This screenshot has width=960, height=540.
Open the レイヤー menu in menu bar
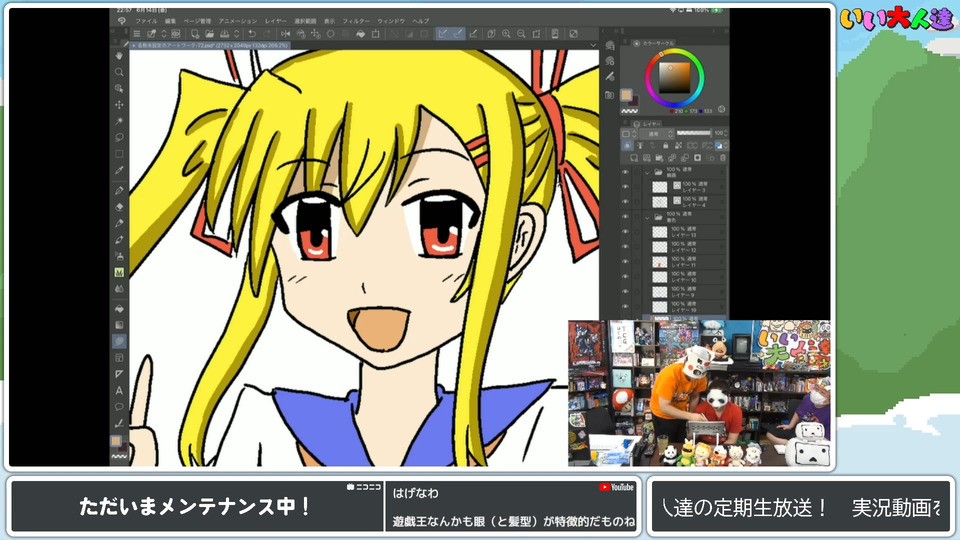click(273, 20)
